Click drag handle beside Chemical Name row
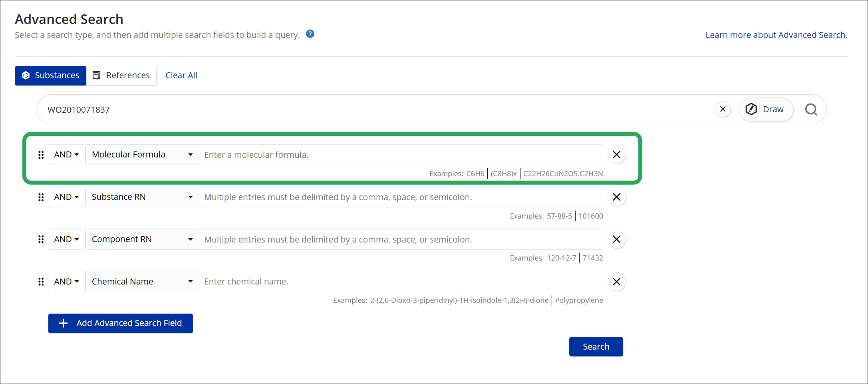868x384 pixels. pos(41,282)
